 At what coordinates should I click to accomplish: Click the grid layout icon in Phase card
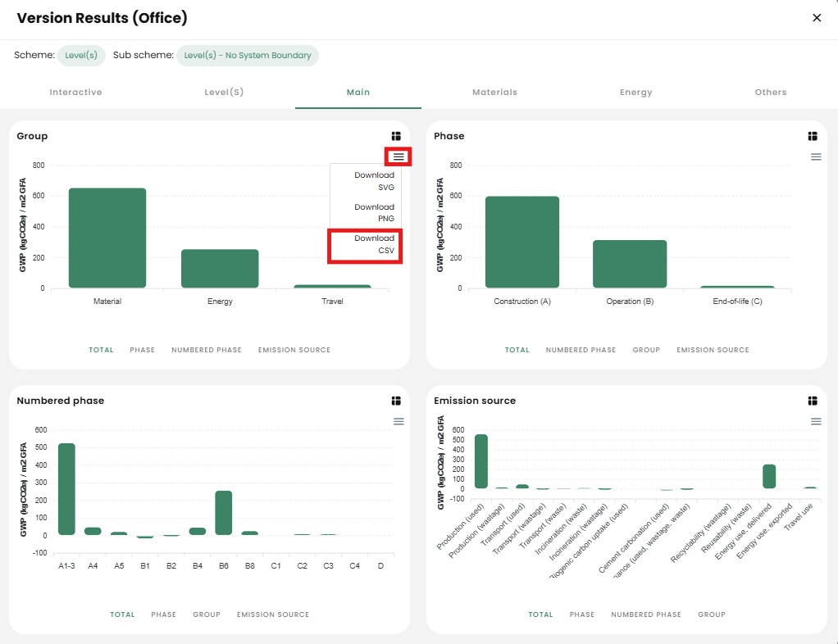tap(813, 136)
